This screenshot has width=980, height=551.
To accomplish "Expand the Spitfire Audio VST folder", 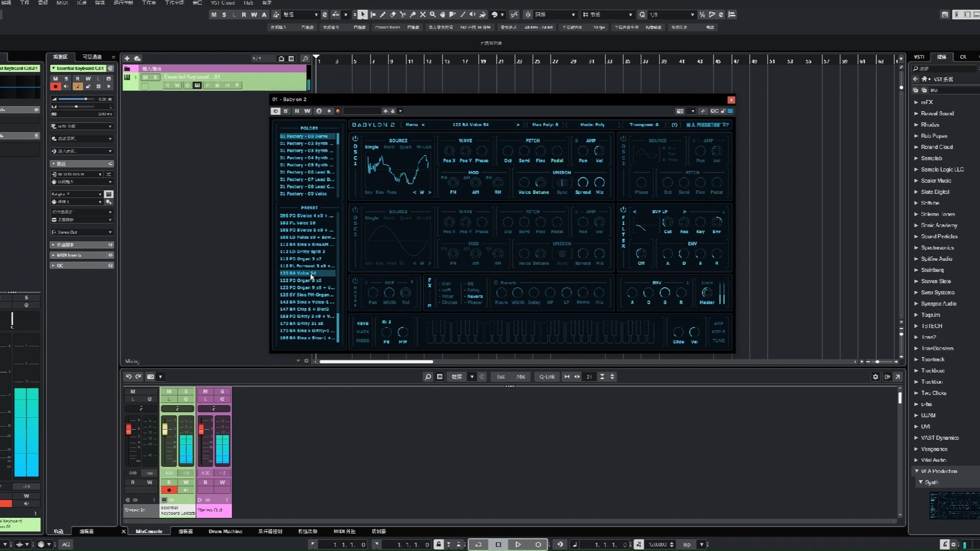I will pos(916,259).
